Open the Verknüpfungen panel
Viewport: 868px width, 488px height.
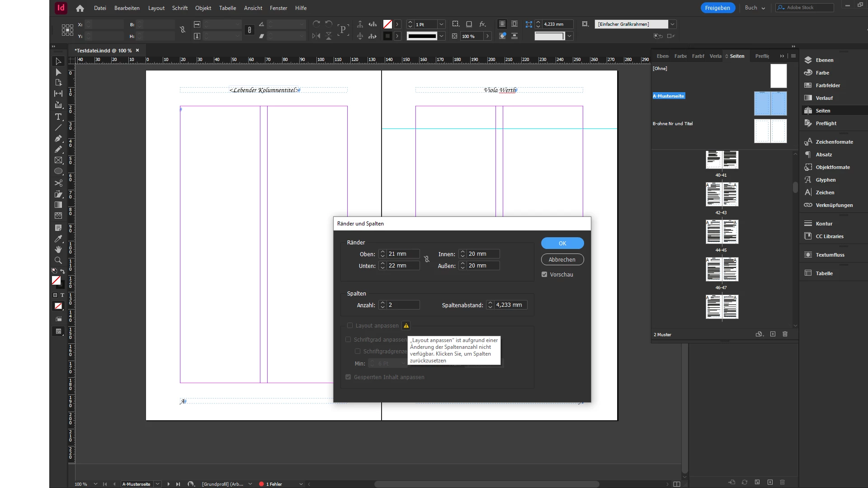[x=834, y=205]
